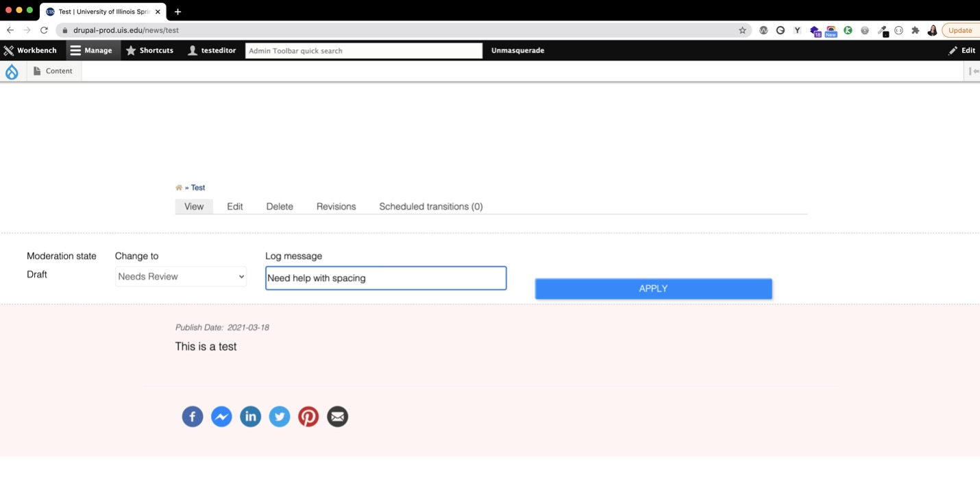980x477 pixels.
Task: Open Content in the admin menu
Action: click(x=53, y=71)
